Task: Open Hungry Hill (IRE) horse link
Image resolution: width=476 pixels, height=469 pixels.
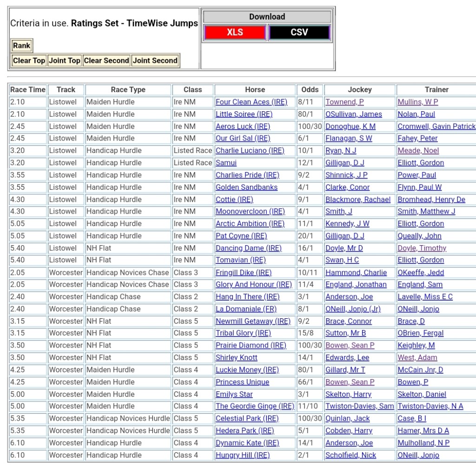Action: pos(242,455)
